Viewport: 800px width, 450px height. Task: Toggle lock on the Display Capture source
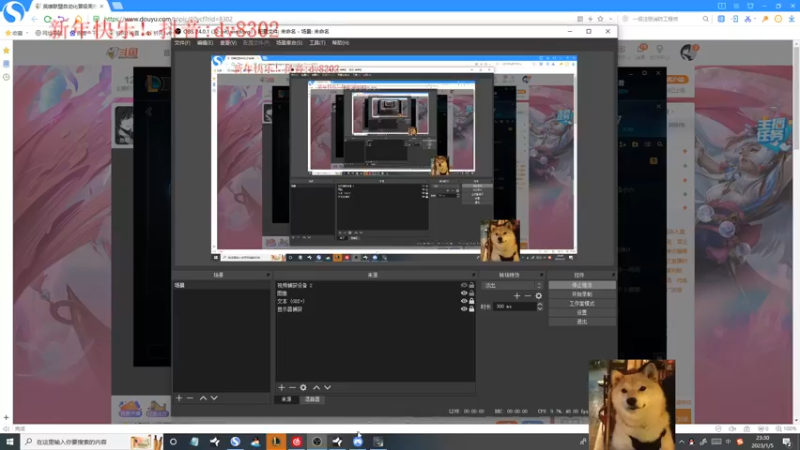coord(471,309)
